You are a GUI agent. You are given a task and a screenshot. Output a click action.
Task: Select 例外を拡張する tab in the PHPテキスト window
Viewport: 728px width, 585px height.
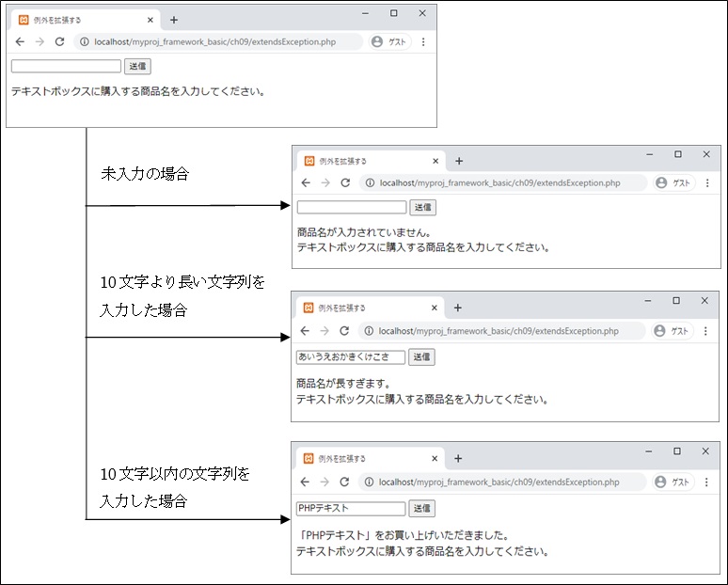coord(362,459)
